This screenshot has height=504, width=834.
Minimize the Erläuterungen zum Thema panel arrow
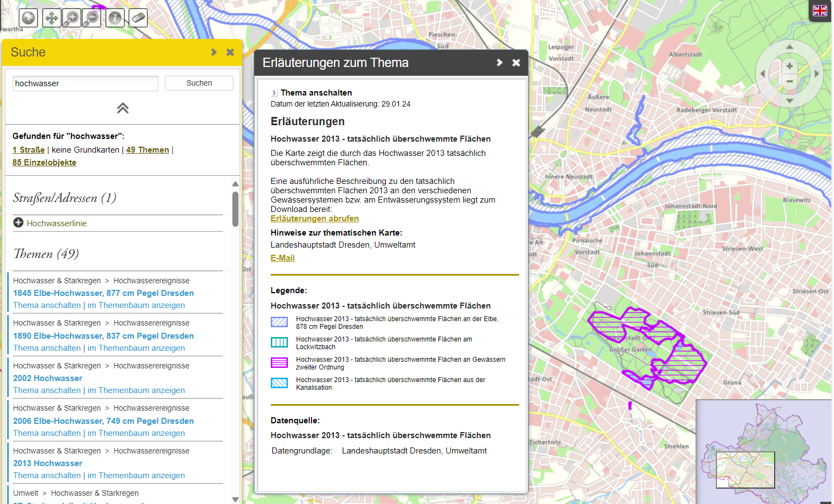click(x=499, y=63)
